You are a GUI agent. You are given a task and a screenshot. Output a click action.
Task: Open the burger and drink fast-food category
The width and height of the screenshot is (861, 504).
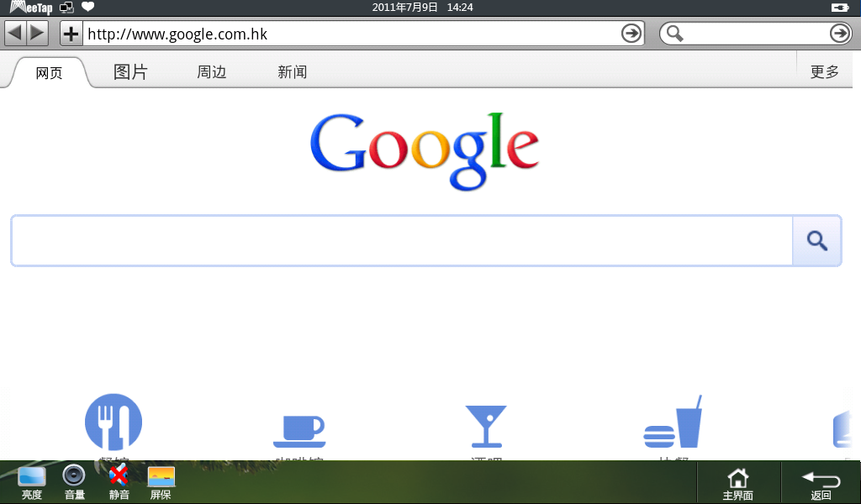[673, 423]
